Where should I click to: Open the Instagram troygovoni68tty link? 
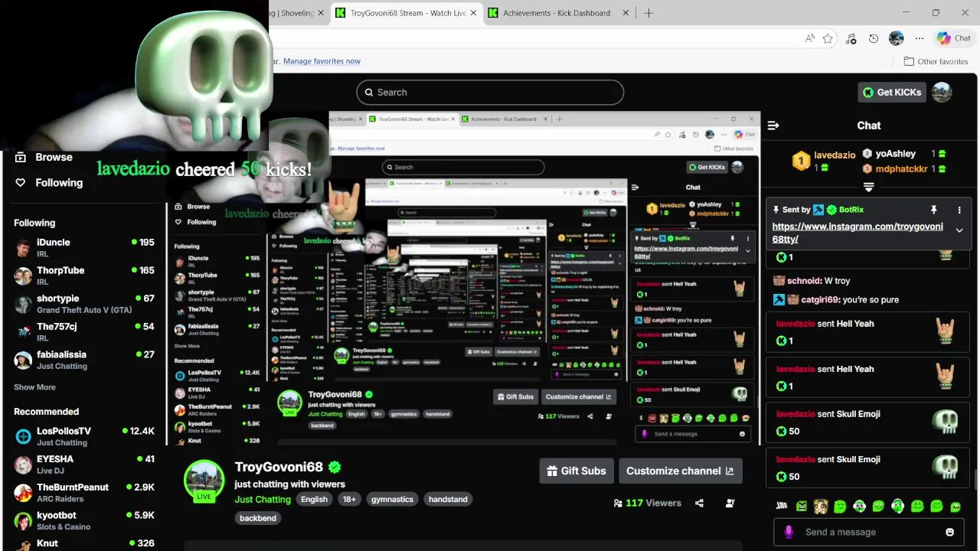pos(857,233)
